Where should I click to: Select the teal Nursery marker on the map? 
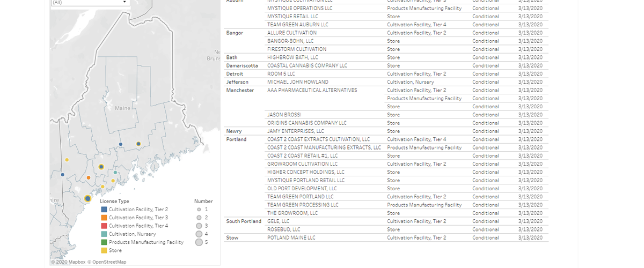(115, 173)
